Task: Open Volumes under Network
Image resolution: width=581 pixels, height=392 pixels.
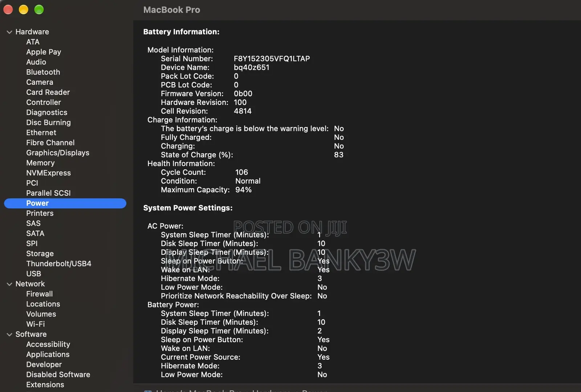Action: [41, 314]
